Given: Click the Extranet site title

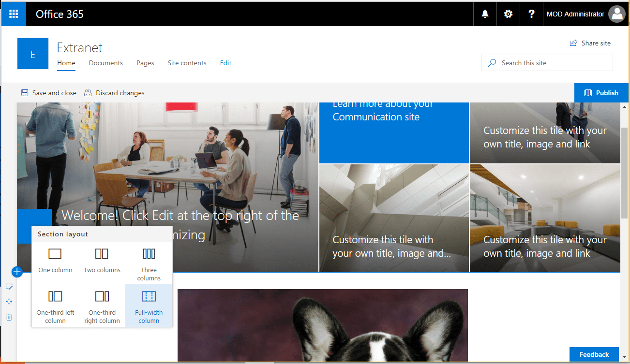Looking at the screenshot, I should [x=80, y=48].
